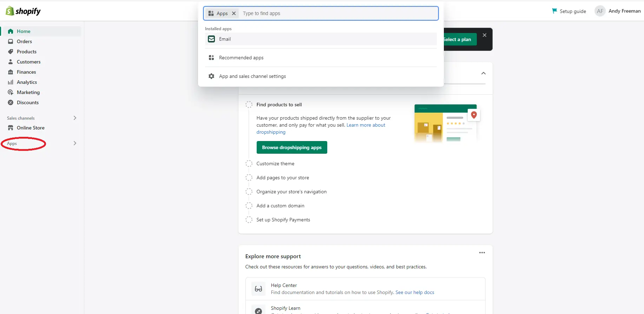The width and height of the screenshot is (644, 314).
Task: Open Orders in sidebar
Action: tap(24, 41)
